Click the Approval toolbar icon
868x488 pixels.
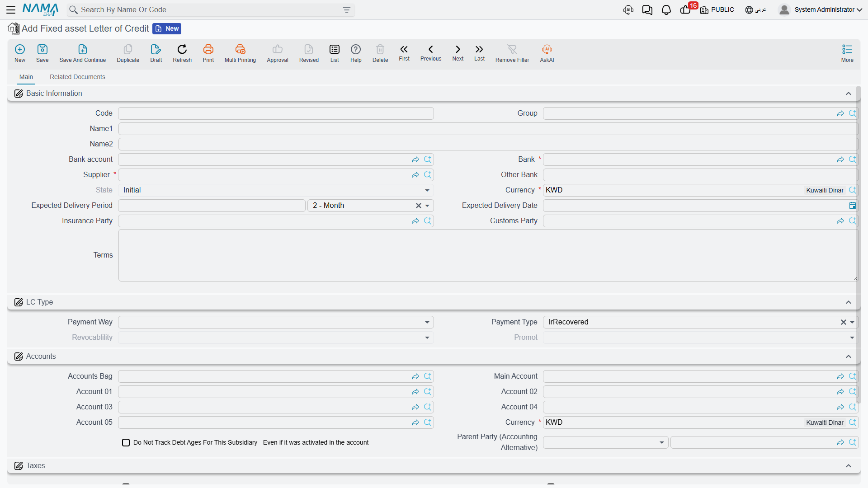click(x=278, y=53)
